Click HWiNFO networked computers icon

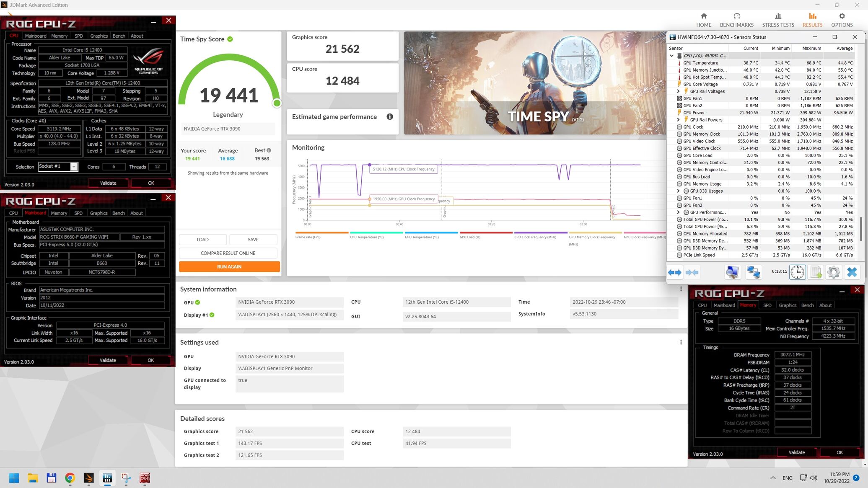click(753, 272)
